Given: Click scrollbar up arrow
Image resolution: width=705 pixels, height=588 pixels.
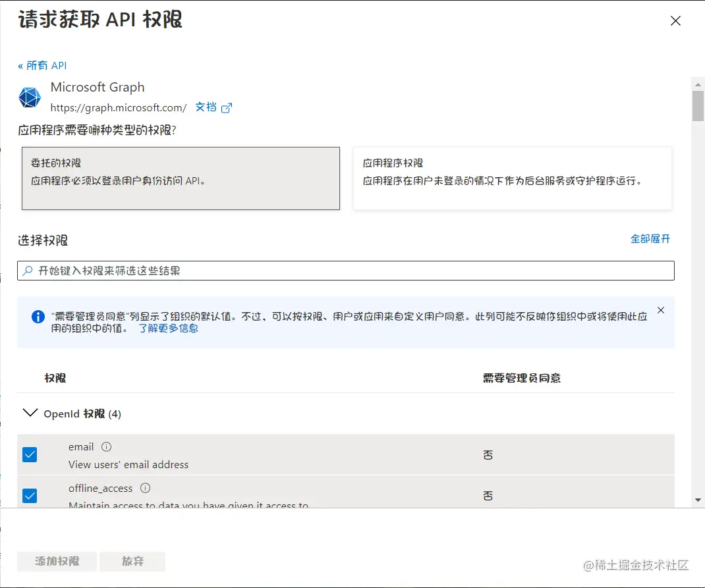Looking at the screenshot, I should point(698,84).
